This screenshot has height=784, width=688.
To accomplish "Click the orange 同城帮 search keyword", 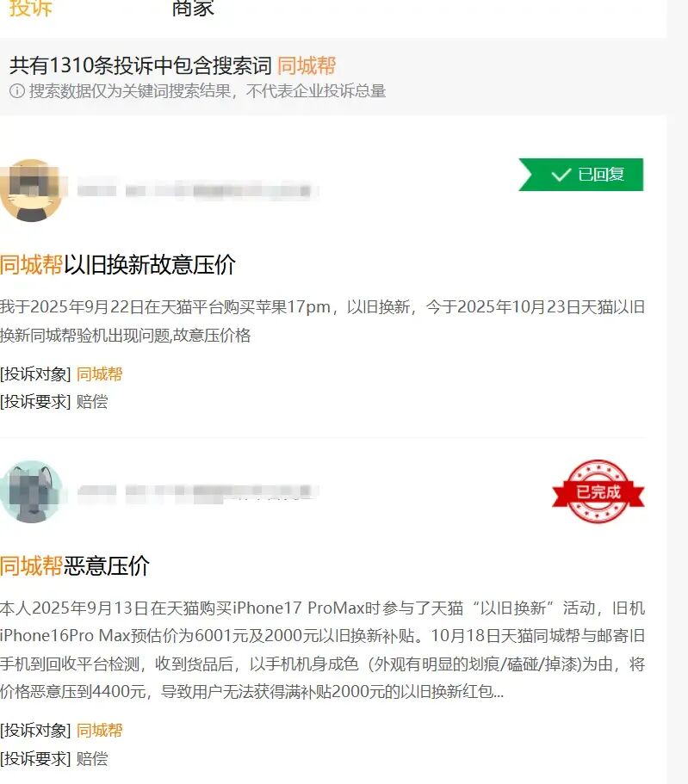I will 307,65.
